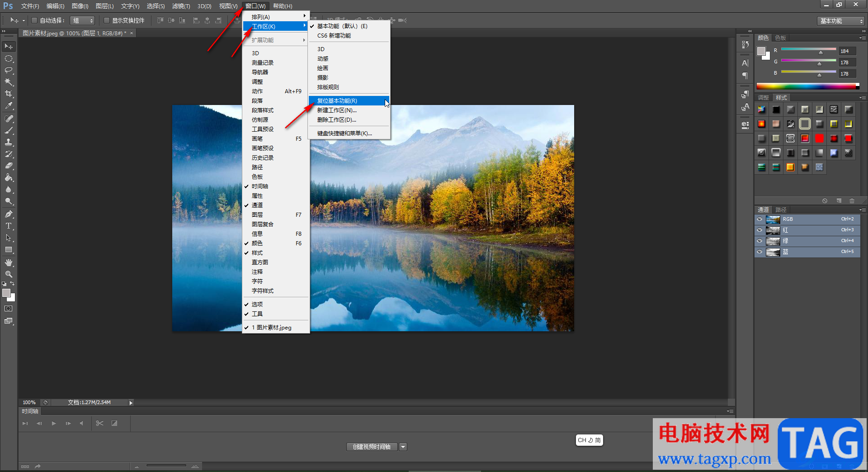868x472 pixels.
Task: Hide the RGB channel eye icon
Action: [x=759, y=219]
